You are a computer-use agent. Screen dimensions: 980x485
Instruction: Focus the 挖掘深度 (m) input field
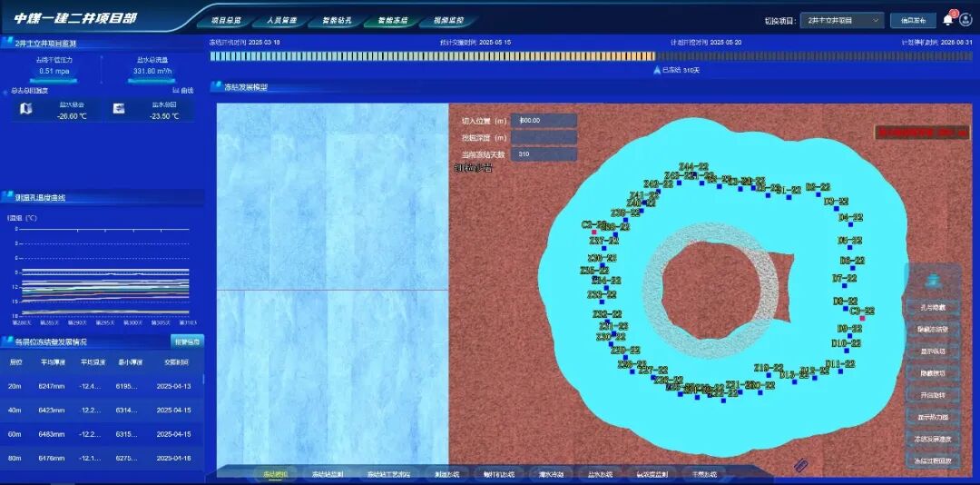click(544, 137)
